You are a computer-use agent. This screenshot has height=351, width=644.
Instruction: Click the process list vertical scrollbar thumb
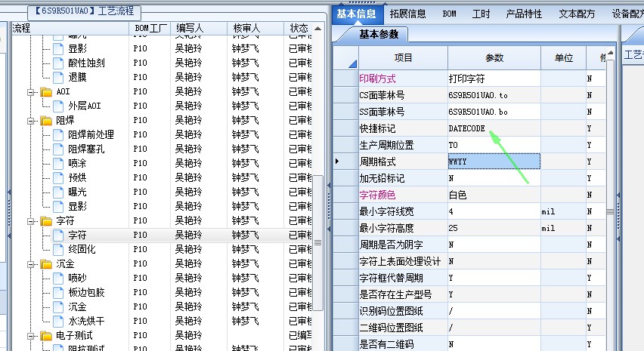pos(318,243)
